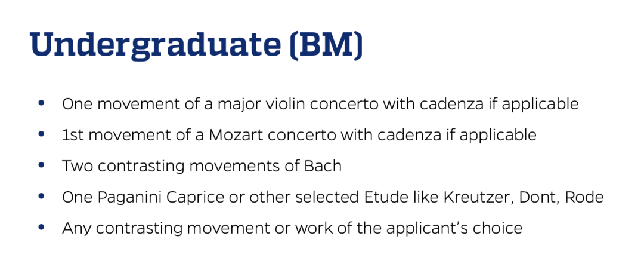Click the word "Two" starting the third bullet
This screenshot has width=644, height=273.
click(x=77, y=165)
